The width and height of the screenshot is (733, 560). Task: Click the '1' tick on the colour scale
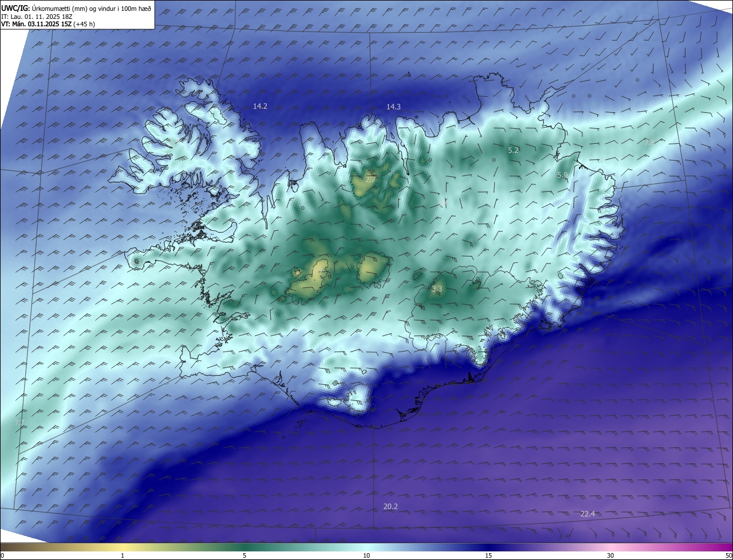(x=123, y=555)
